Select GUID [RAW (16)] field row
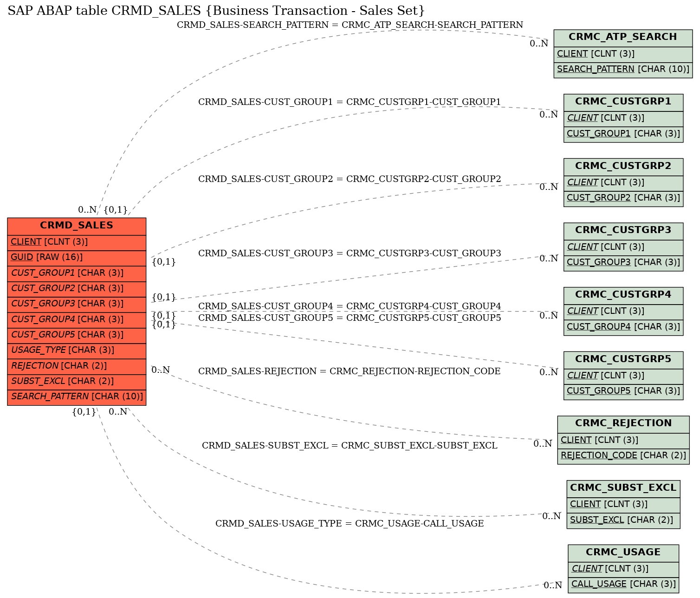700x598 pixels. pos(77,258)
